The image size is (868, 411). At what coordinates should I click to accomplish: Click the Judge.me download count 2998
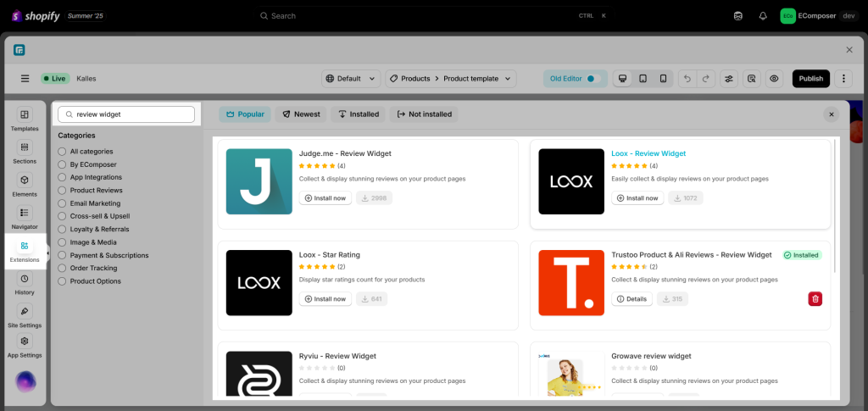[x=374, y=198]
